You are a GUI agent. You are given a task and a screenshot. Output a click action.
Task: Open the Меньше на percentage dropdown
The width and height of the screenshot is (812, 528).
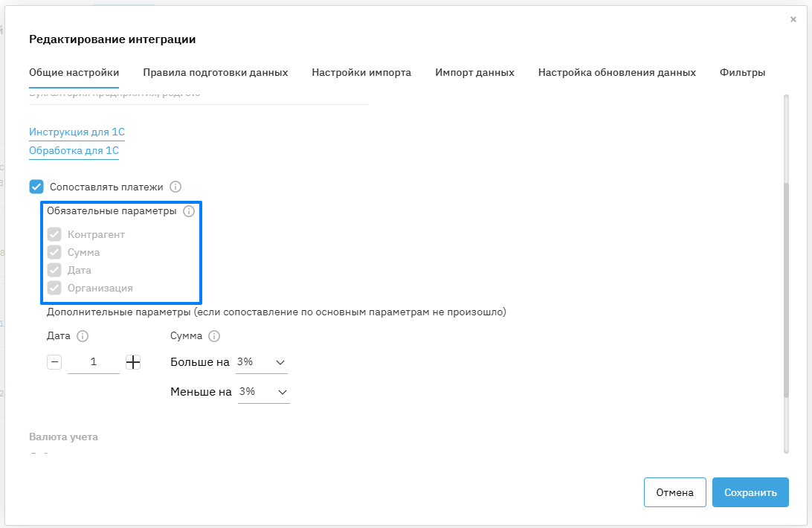coord(263,391)
